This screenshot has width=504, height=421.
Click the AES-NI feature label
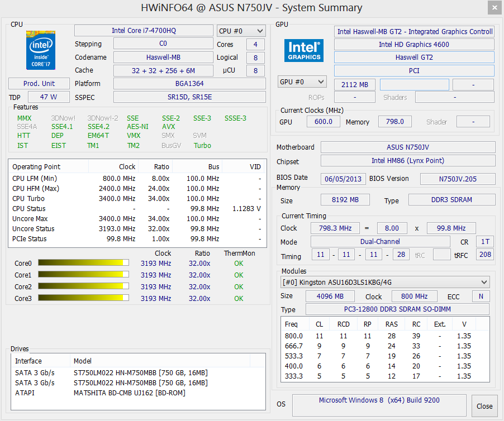(137, 127)
